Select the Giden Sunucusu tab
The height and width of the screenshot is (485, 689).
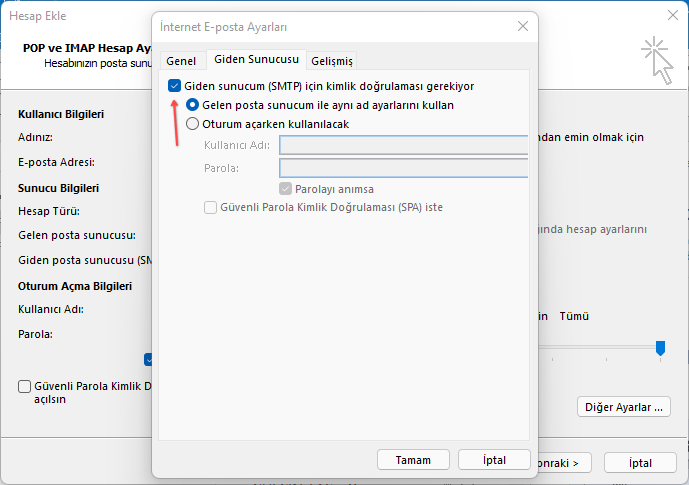point(255,61)
